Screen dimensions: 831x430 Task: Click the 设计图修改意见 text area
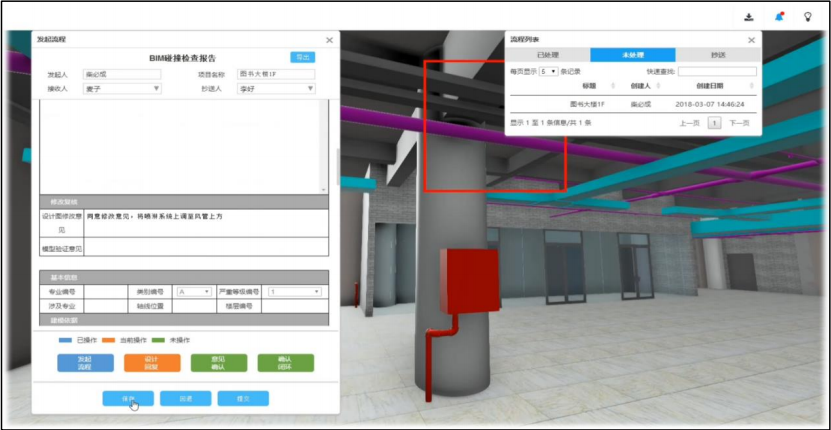pos(206,223)
